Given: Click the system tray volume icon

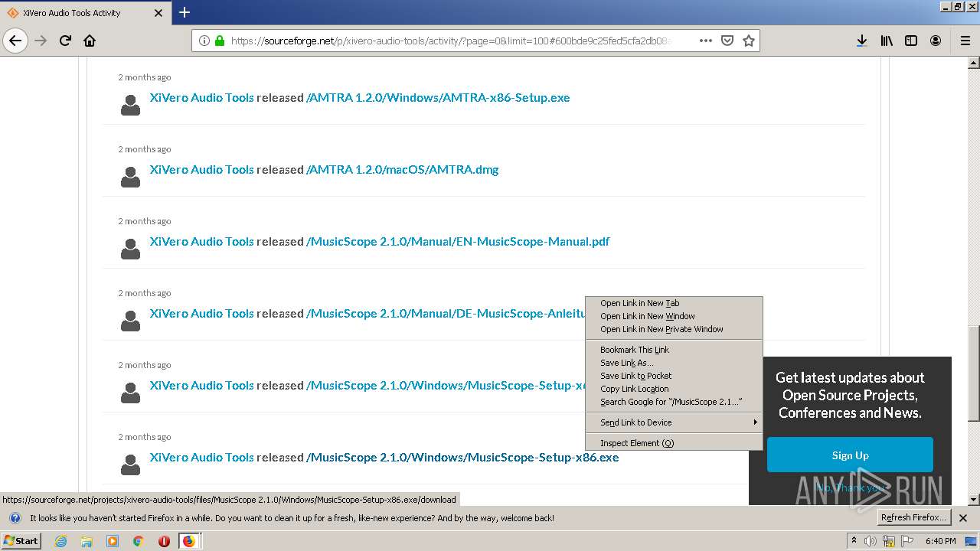Looking at the screenshot, I should pos(871,541).
